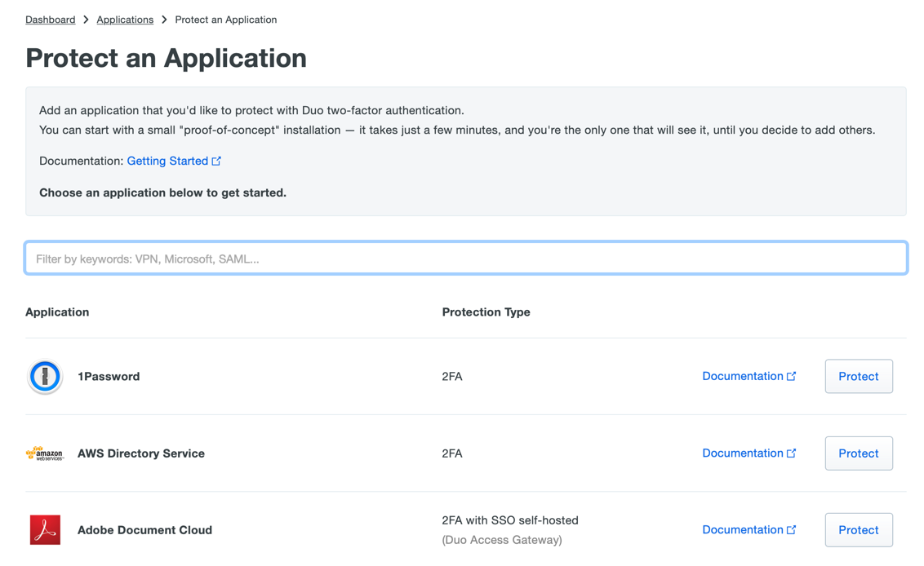Protect the AWS Directory Service application
This screenshot has width=924, height=566.
click(x=858, y=453)
